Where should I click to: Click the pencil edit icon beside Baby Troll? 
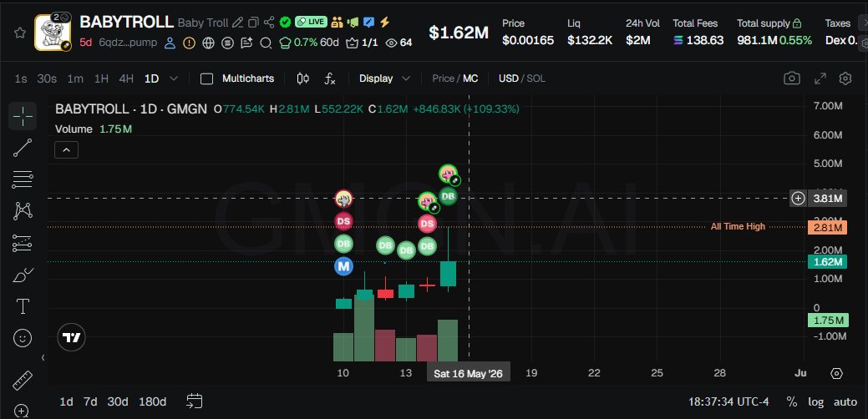tap(237, 23)
